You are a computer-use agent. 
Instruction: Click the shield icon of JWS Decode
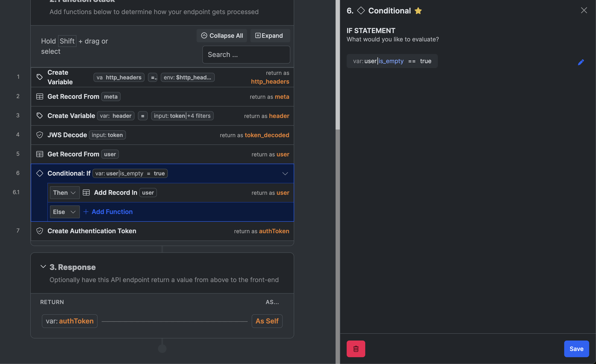click(x=40, y=135)
